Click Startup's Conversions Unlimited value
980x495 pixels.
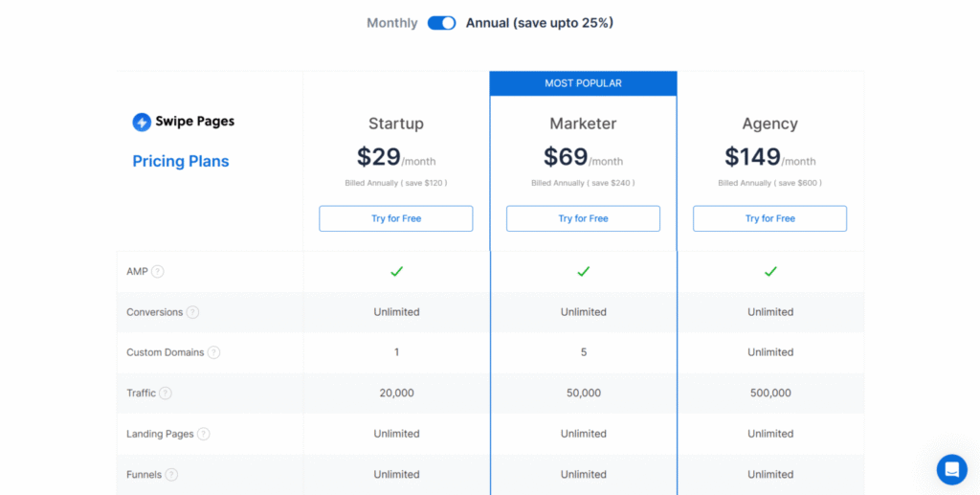pyautogui.click(x=396, y=312)
